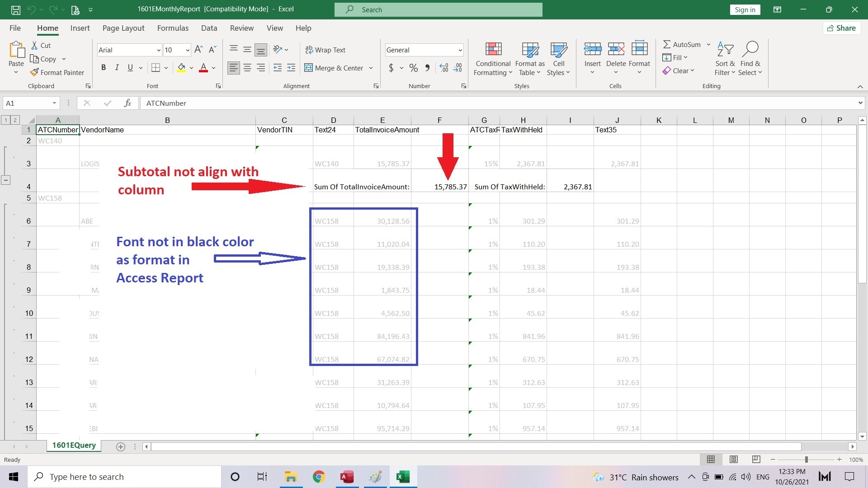
Task: Click the AutoSum sigma icon
Action: click(x=667, y=44)
